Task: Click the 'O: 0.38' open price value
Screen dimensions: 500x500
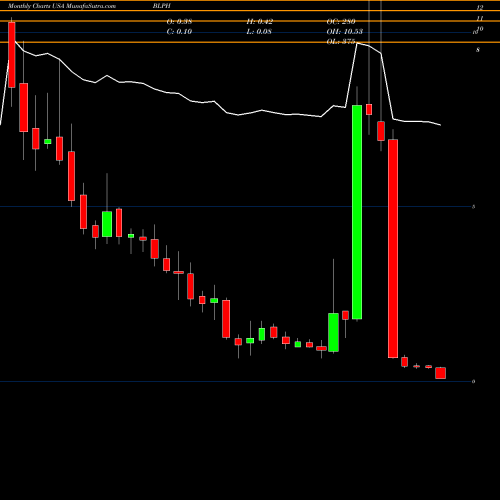Action: (179, 22)
